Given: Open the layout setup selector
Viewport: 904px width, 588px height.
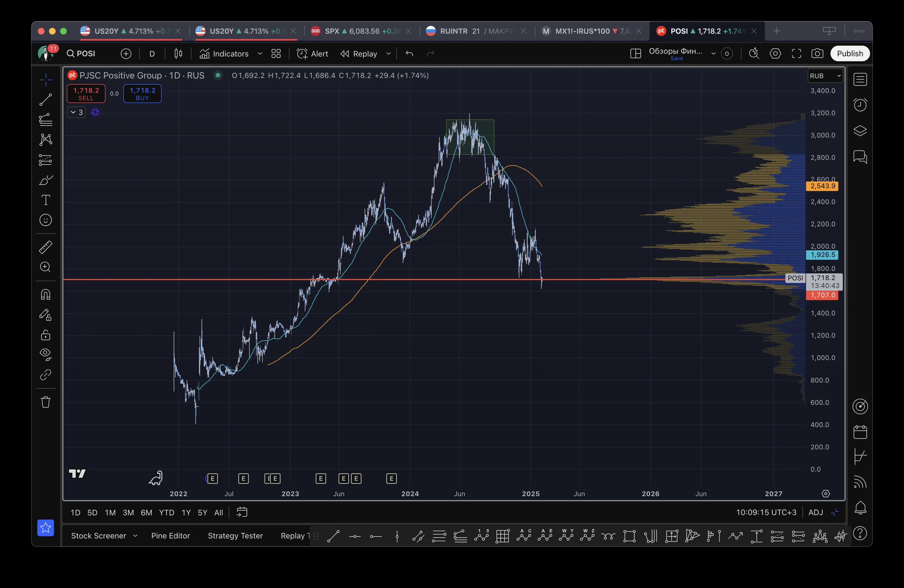Looking at the screenshot, I should pyautogui.click(x=636, y=54).
